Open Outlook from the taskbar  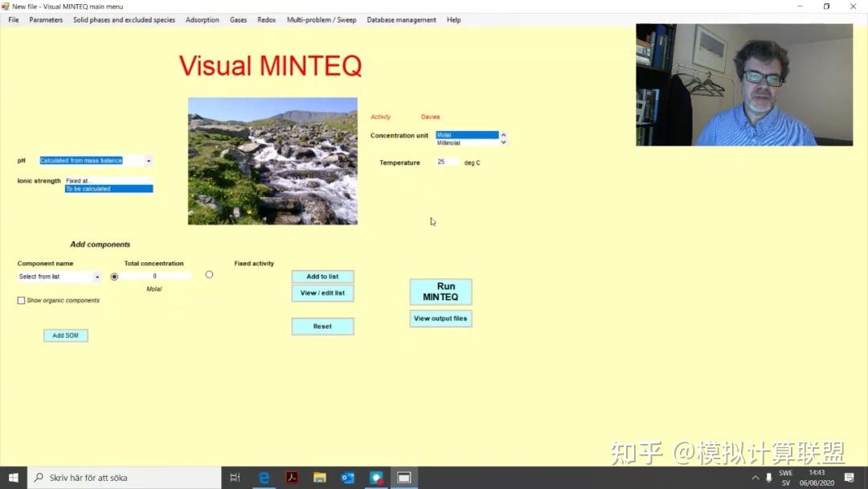point(348,477)
